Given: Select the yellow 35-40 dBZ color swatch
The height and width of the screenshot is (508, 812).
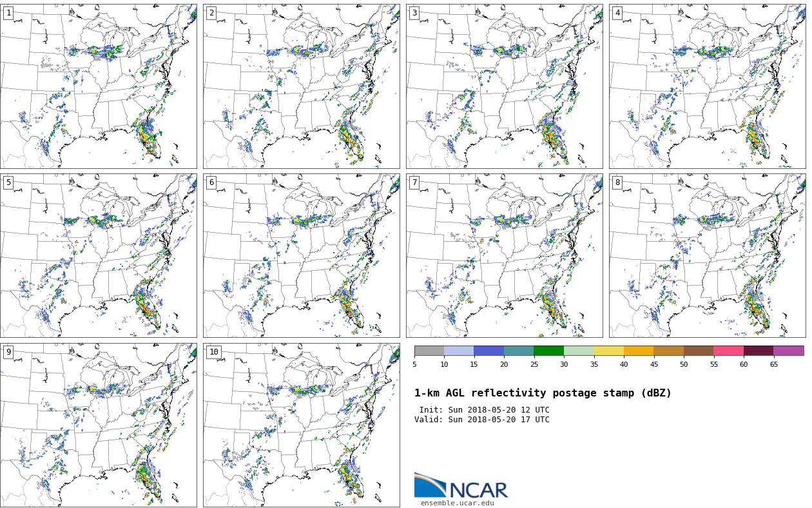Looking at the screenshot, I should point(608,351).
